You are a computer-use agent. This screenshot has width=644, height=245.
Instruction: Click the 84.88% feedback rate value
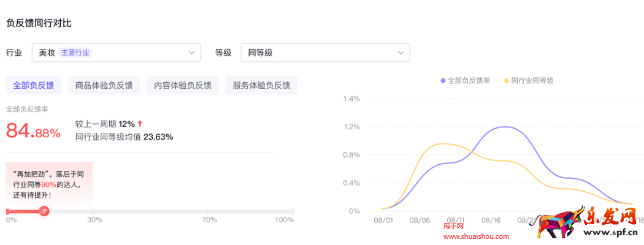click(x=33, y=132)
